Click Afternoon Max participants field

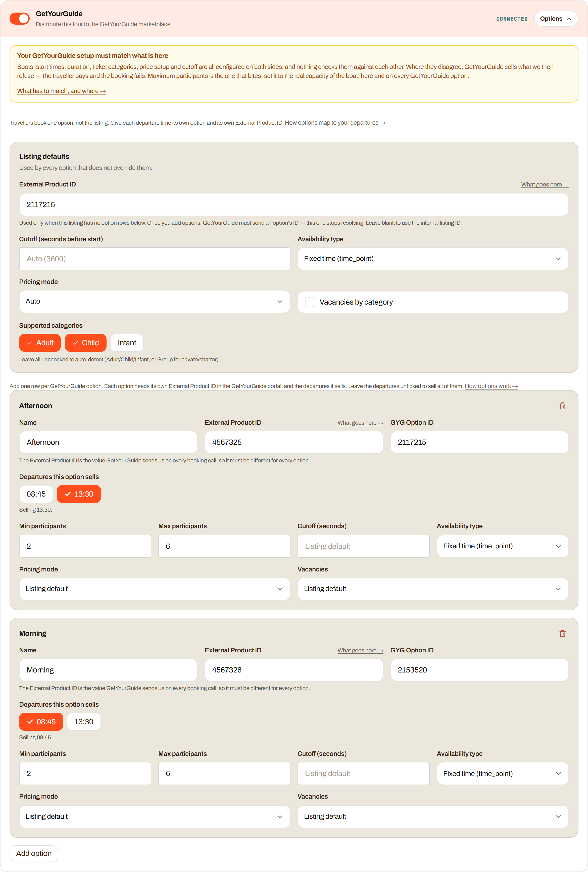point(224,546)
